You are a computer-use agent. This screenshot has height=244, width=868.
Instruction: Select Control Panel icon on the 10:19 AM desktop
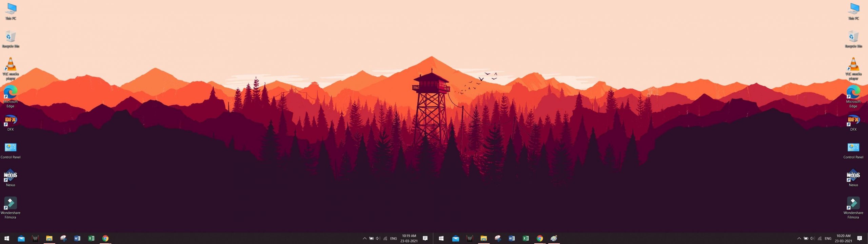11,151
